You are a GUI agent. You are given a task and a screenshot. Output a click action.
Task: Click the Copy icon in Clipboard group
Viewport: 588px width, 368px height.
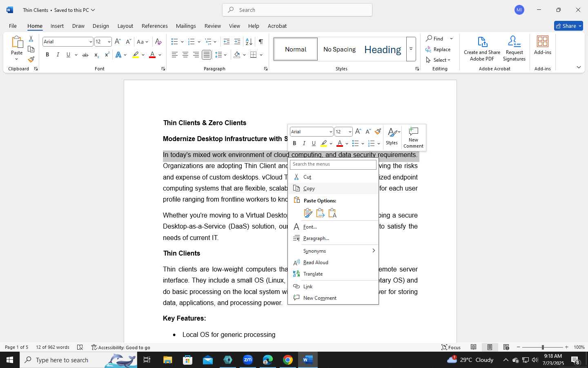(31, 49)
